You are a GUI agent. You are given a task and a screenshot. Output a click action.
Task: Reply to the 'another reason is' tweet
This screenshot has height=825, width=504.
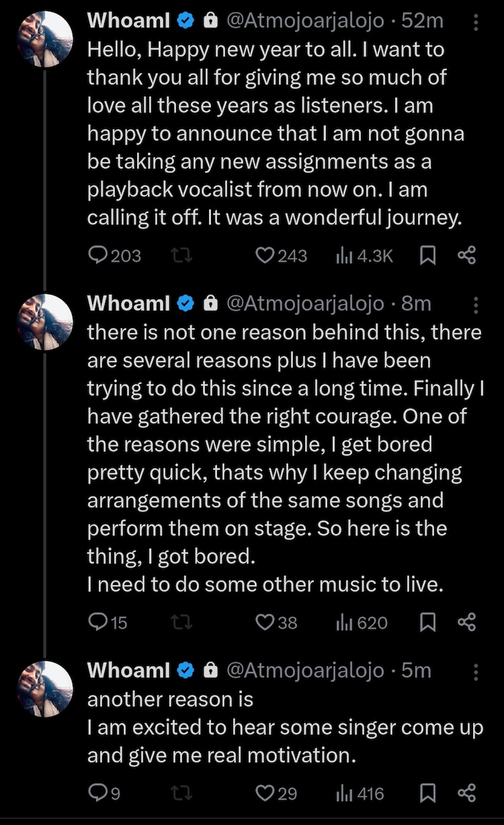point(99,793)
